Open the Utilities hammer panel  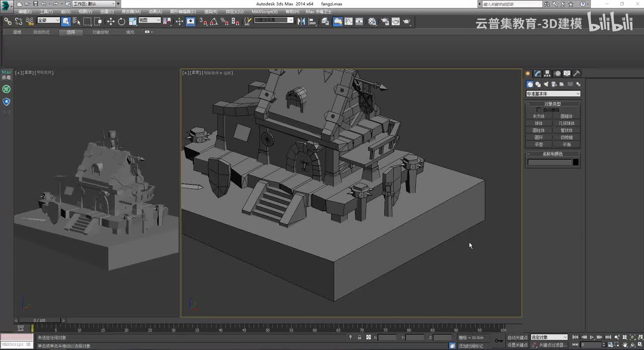coord(577,73)
